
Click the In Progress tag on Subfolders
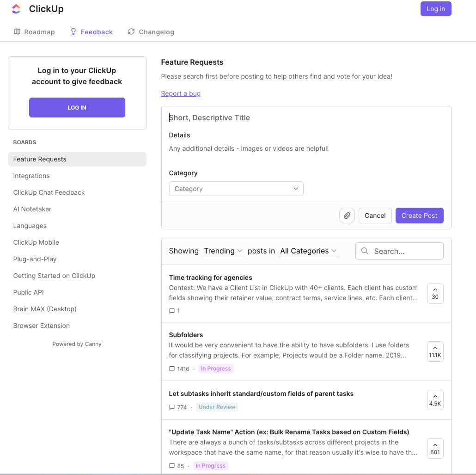[216, 369]
